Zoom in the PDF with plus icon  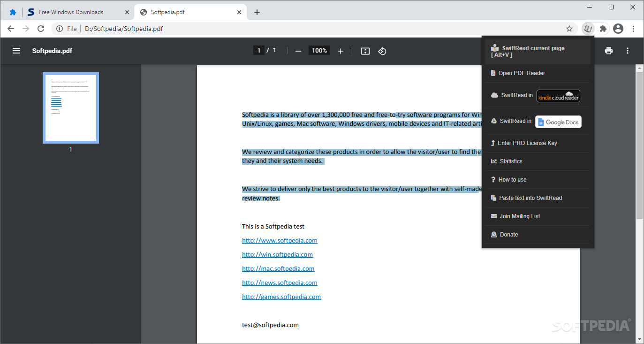click(x=341, y=51)
